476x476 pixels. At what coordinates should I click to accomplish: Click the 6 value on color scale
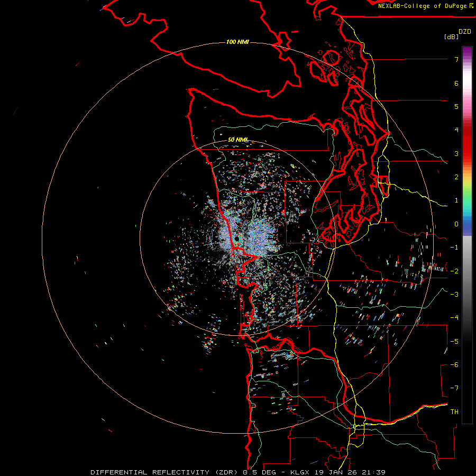tap(456, 83)
